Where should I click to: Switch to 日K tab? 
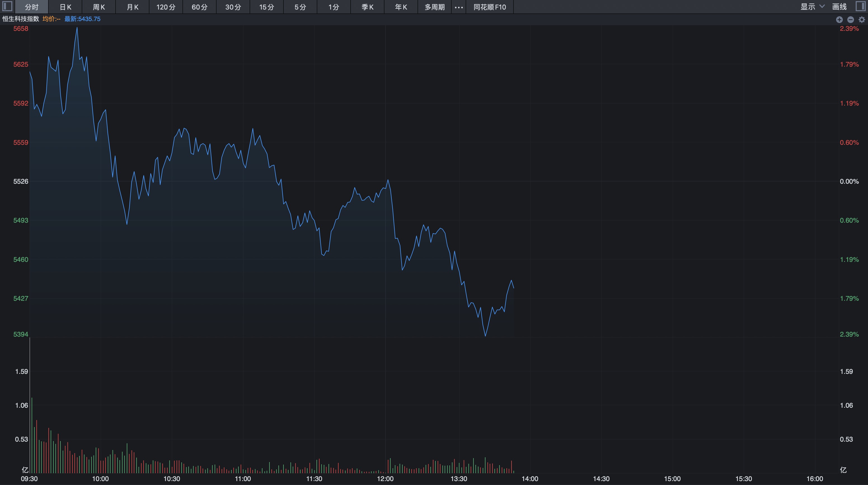pyautogui.click(x=65, y=7)
